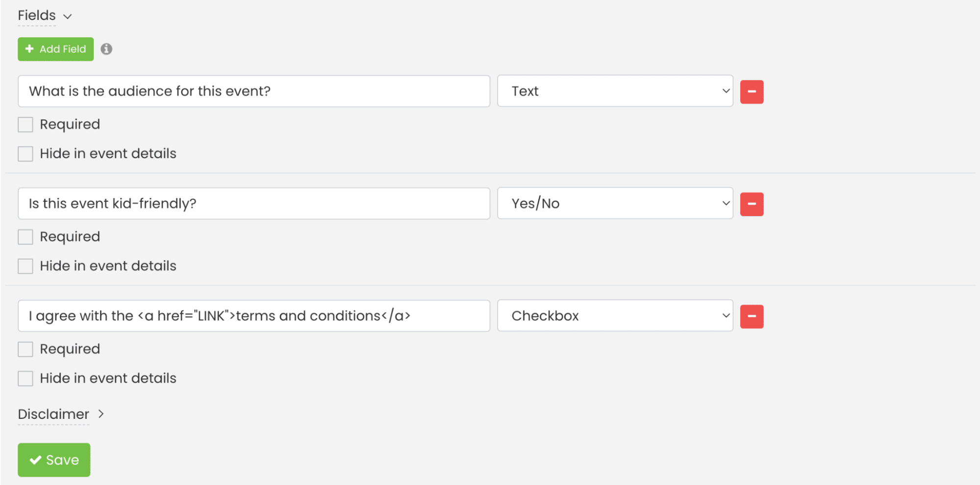The width and height of the screenshot is (980, 485).
Task: Click the info icon beside Add Field
Action: click(107, 49)
